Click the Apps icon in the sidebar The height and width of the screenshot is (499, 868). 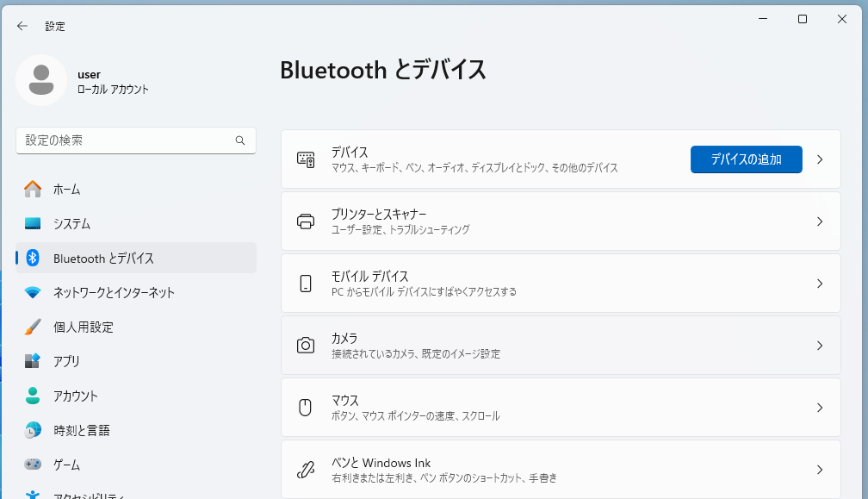(x=33, y=361)
